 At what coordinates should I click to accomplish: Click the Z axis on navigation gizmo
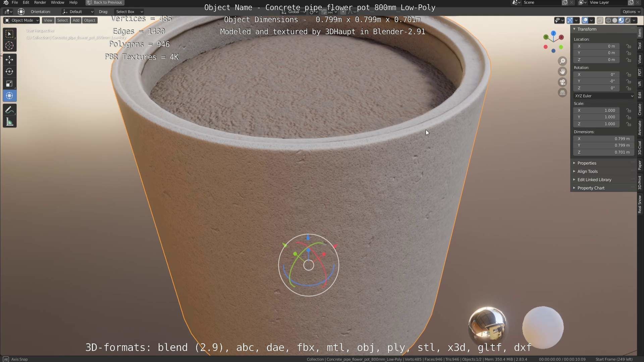click(553, 33)
